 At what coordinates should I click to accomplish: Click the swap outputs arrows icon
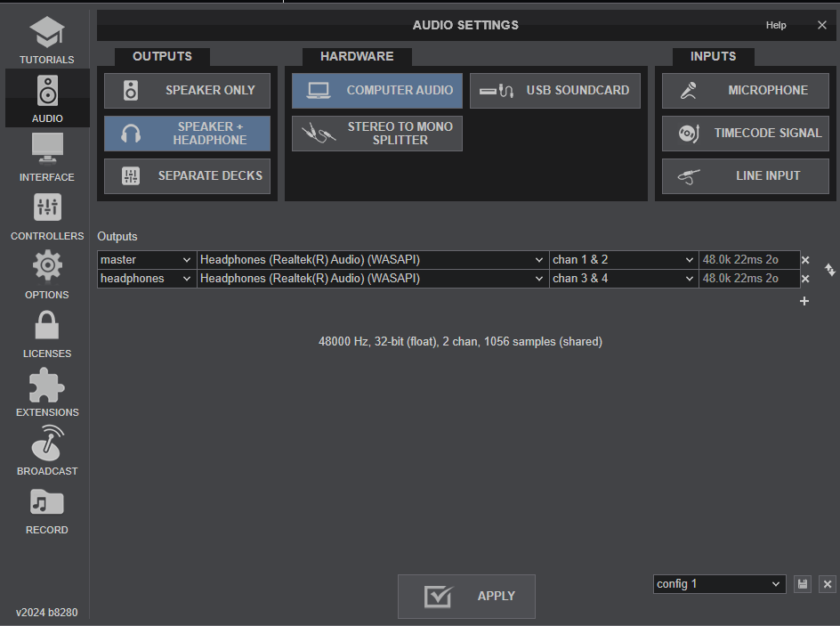[x=830, y=270]
